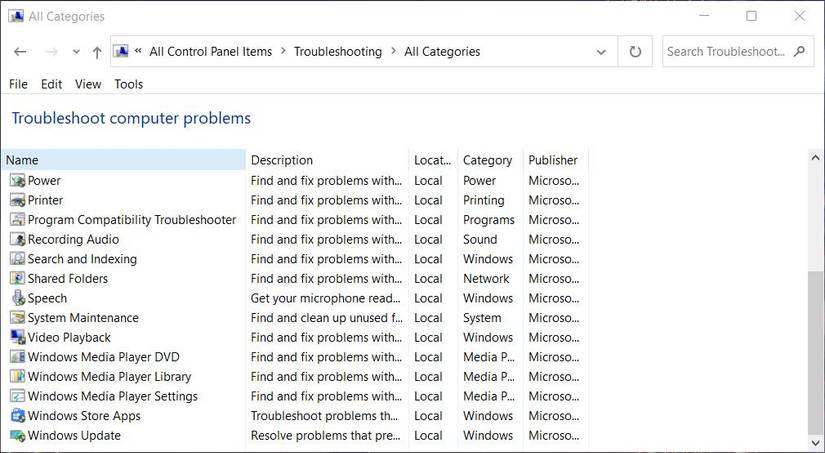Click the Printing category cell
Screen dimensions: 825x453
click(484, 200)
